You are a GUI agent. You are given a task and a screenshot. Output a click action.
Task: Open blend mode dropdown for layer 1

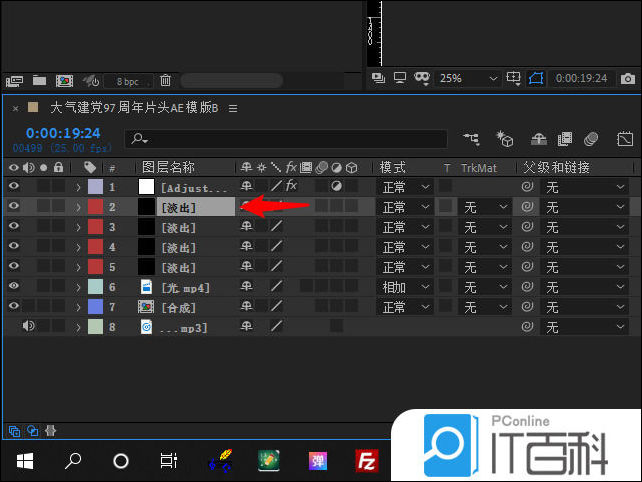[405, 188]
